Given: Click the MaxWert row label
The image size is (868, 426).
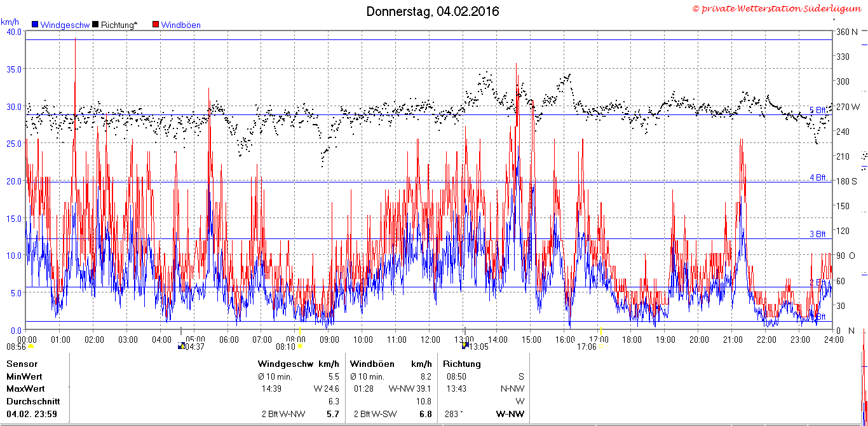Looking at the screenshot, I should click(25, 388).
